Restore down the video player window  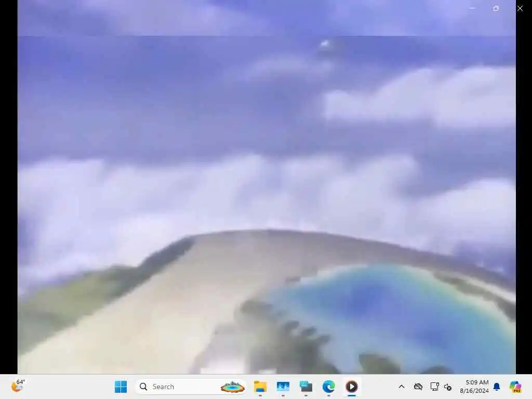click(496, 8)
